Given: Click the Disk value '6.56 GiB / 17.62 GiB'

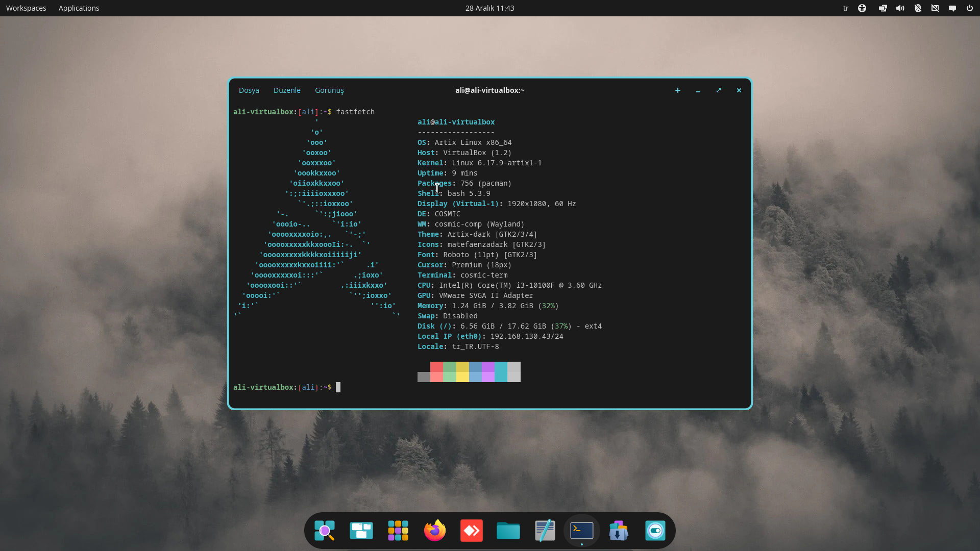Looking at the screenshot, I should (x=503, y=326).
